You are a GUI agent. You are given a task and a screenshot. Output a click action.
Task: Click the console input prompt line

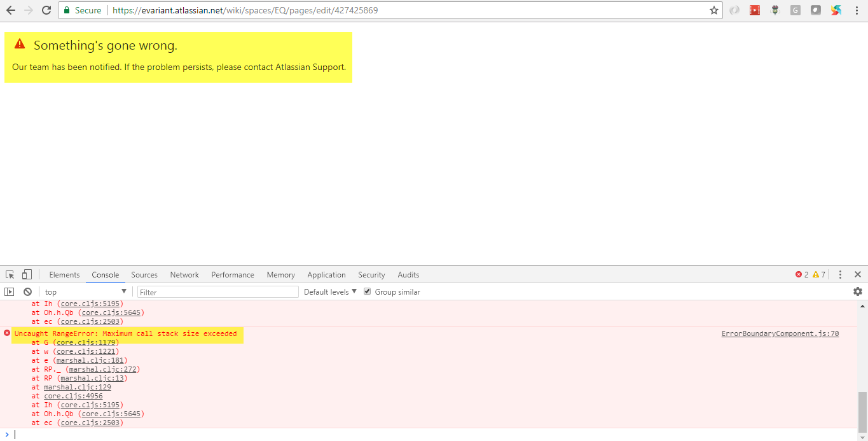coord(434,435)
